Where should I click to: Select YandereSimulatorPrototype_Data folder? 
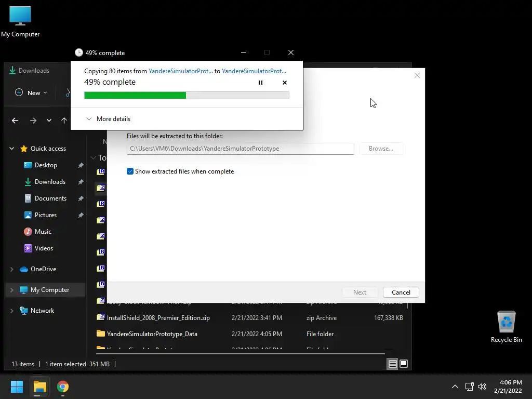point(152,334)
